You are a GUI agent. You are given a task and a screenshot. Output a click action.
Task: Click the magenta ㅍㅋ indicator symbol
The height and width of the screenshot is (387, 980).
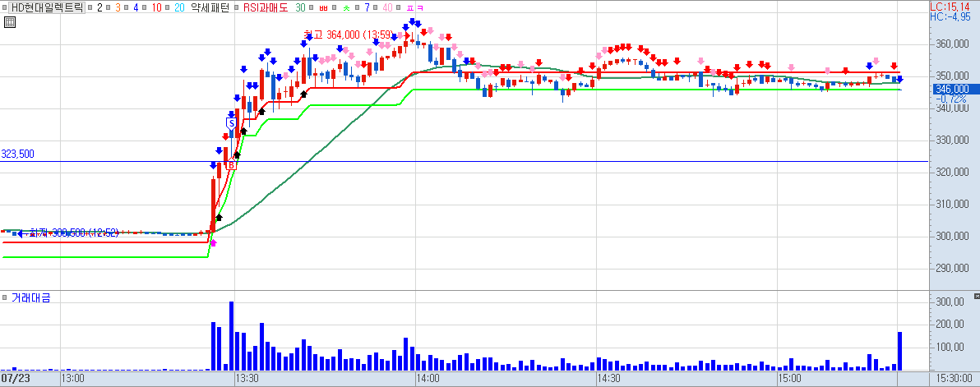click(414, 8)
